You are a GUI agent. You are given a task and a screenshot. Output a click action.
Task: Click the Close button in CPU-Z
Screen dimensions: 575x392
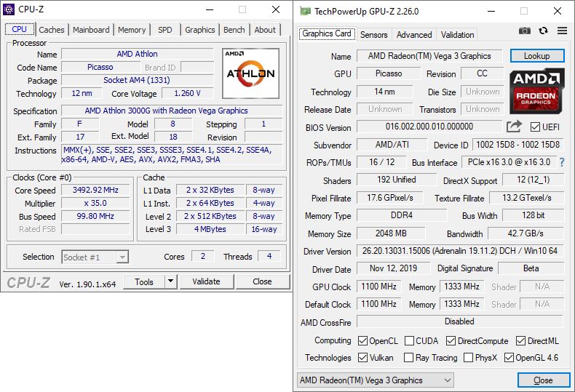262,281
